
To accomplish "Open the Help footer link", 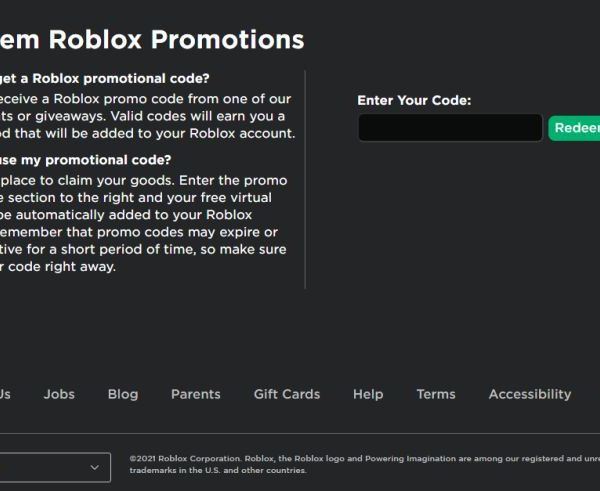I will pos(368,394).
